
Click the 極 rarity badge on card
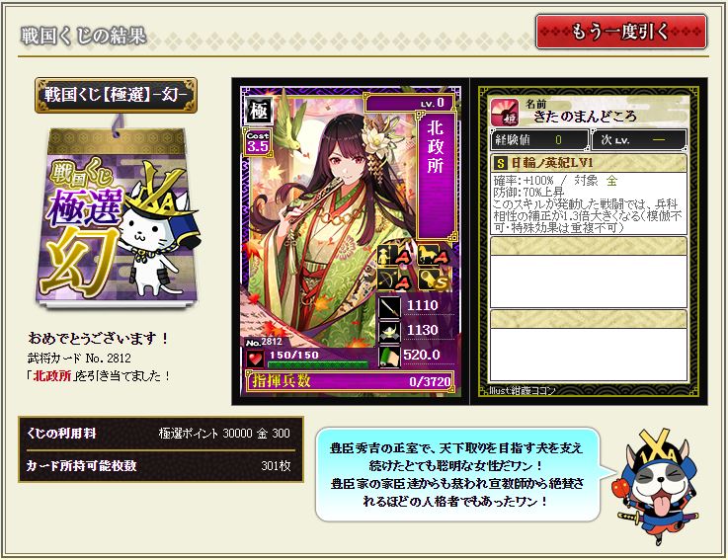(258, 110)
